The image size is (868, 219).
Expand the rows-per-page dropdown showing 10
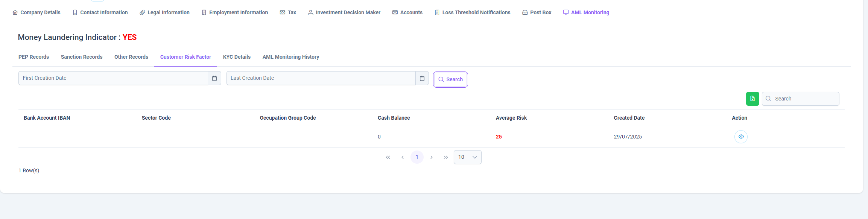pos(468,157)
